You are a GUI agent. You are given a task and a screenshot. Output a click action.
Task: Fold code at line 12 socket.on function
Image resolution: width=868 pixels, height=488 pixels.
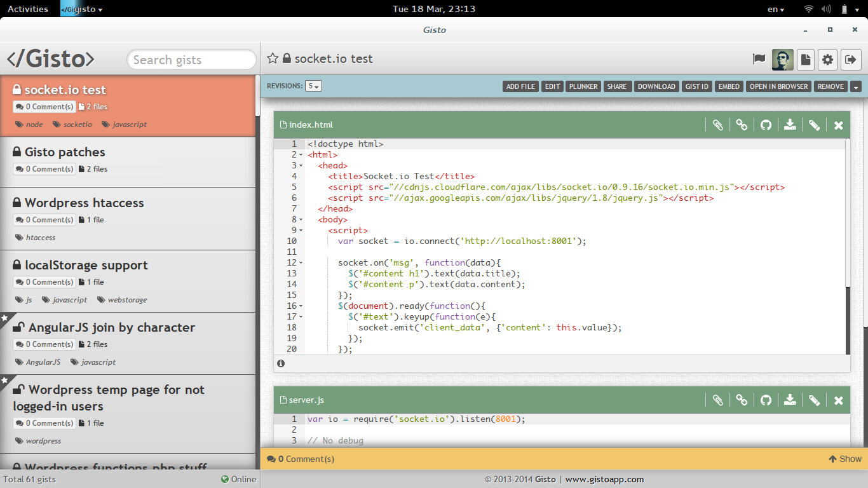click(301, 263)
